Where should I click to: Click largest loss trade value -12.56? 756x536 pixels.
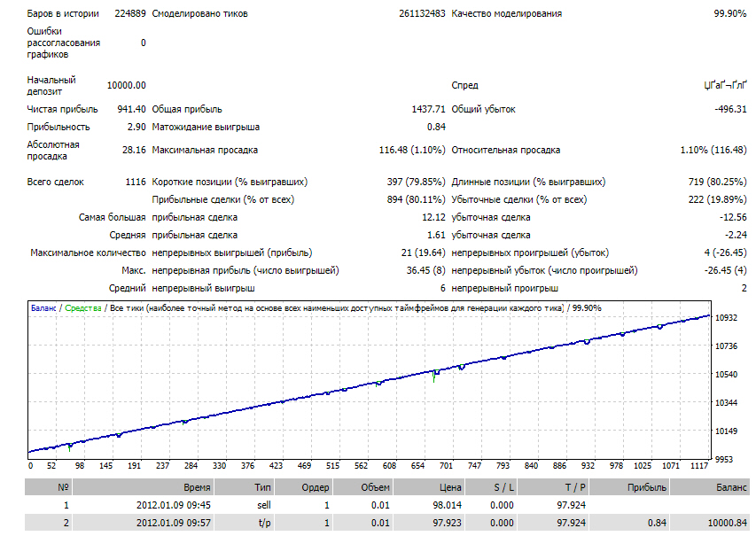coord(733,217)
